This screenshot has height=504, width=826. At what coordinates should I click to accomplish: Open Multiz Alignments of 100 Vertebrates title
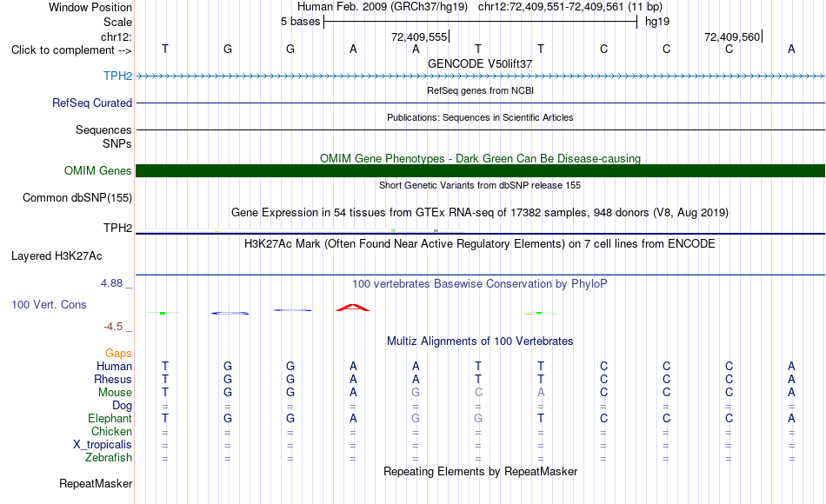point(480,342)
